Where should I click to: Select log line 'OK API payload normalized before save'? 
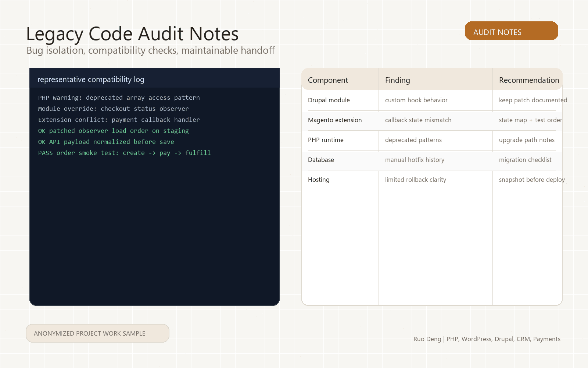coord(106,142)
